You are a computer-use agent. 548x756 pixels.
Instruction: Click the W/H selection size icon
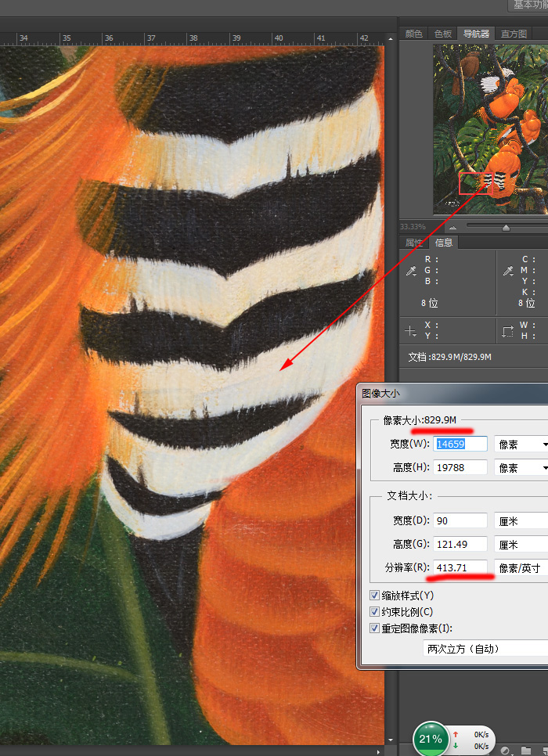(x=507, y=331)
